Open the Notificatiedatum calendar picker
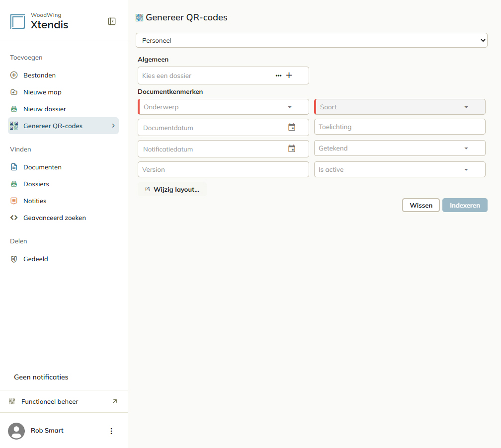This screenshot has height=448, width=501. [x=292, y=149]
